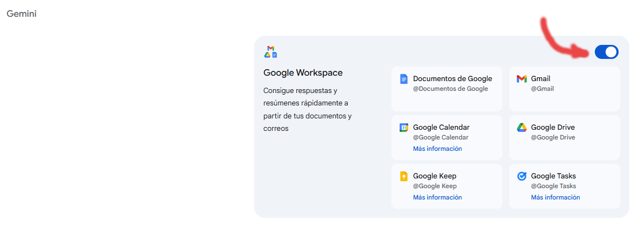Click the Google Workspace heading
The height and width of the screenshot is (226, 644).
[303, 73]
